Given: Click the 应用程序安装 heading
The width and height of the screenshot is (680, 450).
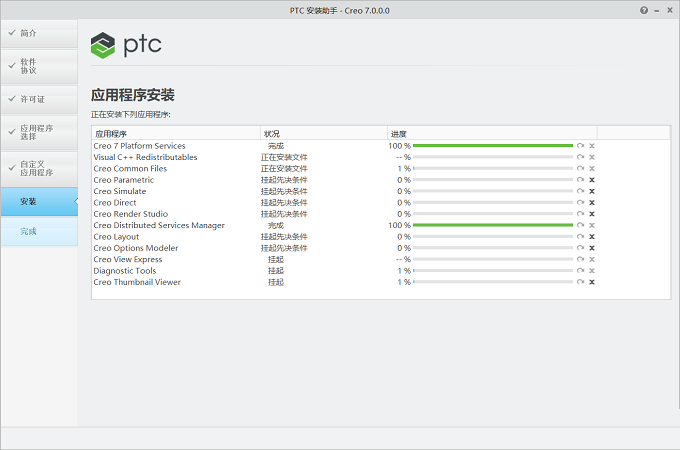Looking at the screenshot, I should [133, 95].
